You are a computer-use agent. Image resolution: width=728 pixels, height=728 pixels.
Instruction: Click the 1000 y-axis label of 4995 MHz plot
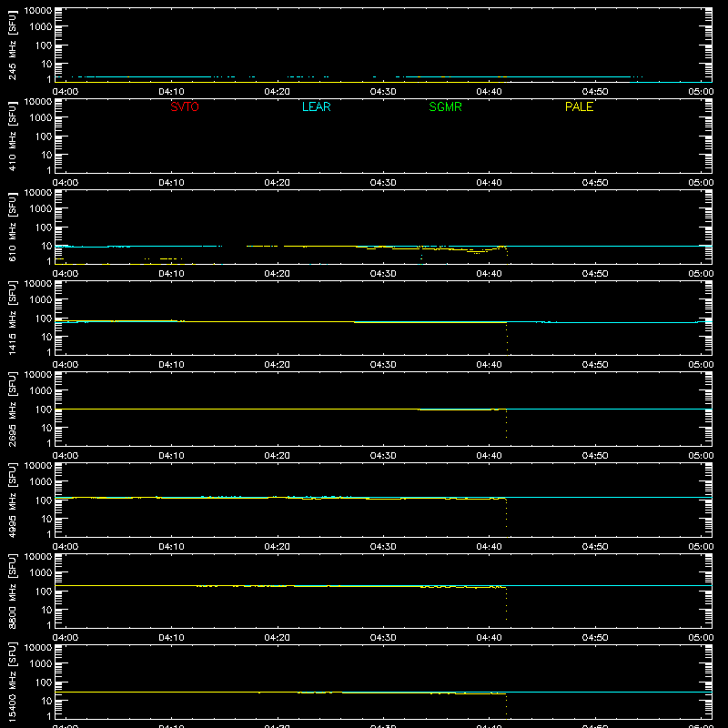tap(41, 482)
